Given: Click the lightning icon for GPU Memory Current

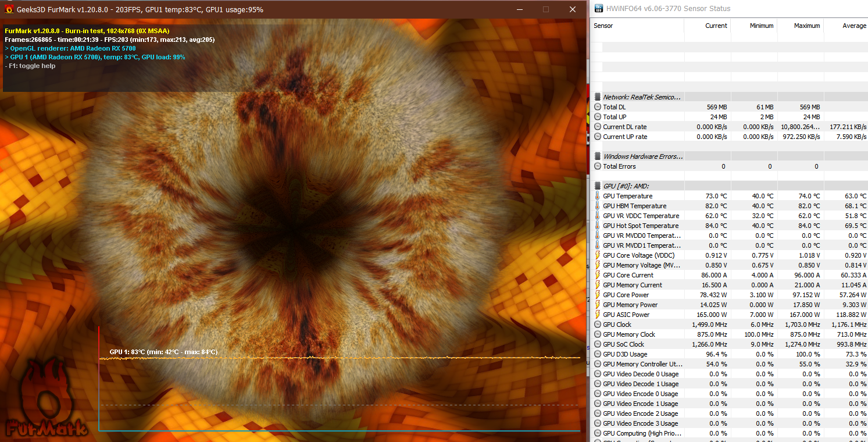Looking at the screenshot, I should [598, 285].
